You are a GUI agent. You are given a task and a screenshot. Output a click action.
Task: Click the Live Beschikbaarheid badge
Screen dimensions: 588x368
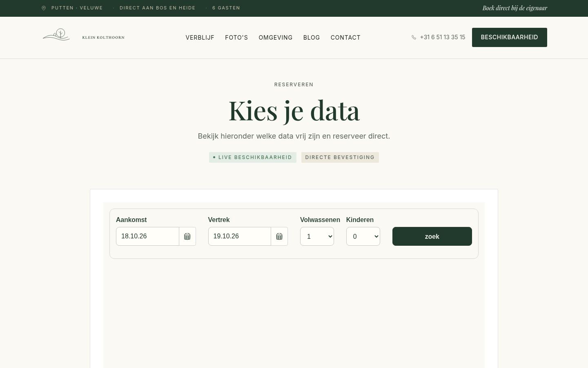coord(253,157)
